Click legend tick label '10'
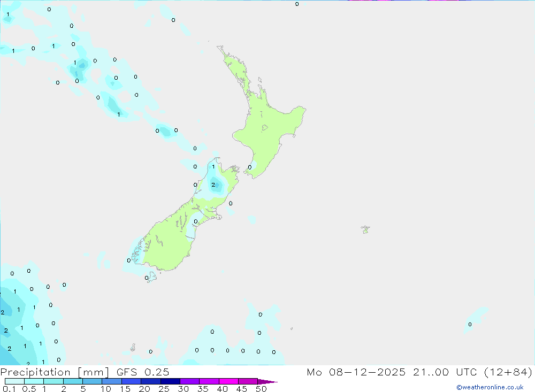This screenshot has height=392, width=535. pos(106,389)
